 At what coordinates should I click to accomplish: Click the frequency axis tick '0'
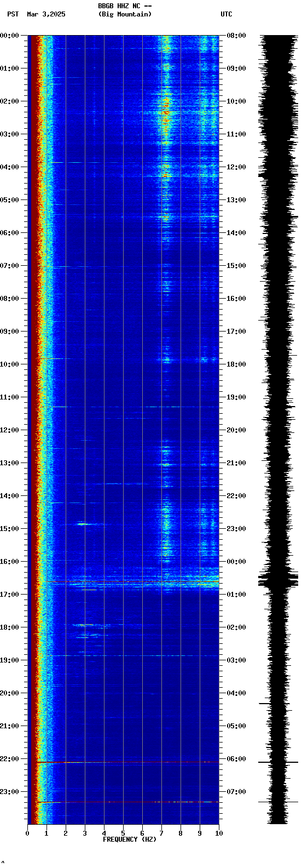tap(27, 833)
